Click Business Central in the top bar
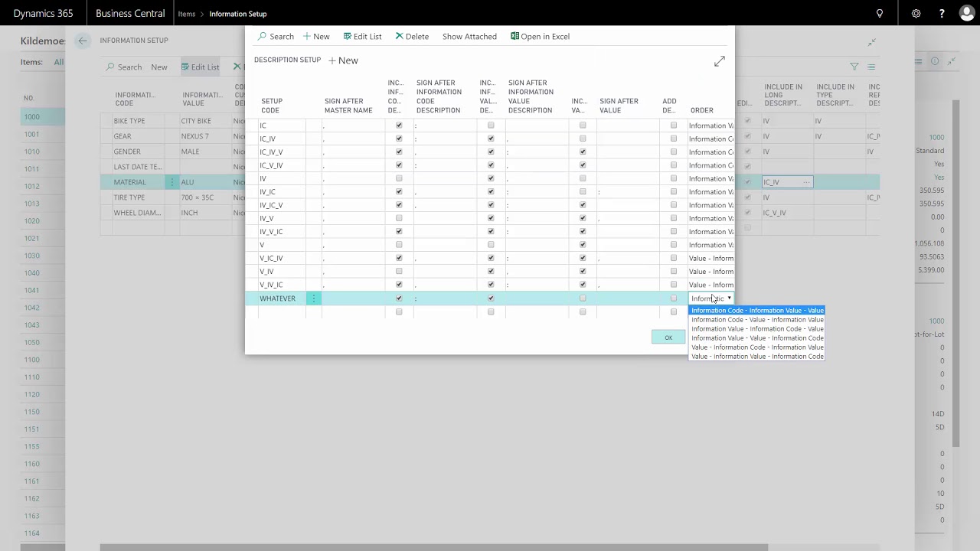Image resolution: width=980 pixels, height=551 pixels. click(130, 13)
